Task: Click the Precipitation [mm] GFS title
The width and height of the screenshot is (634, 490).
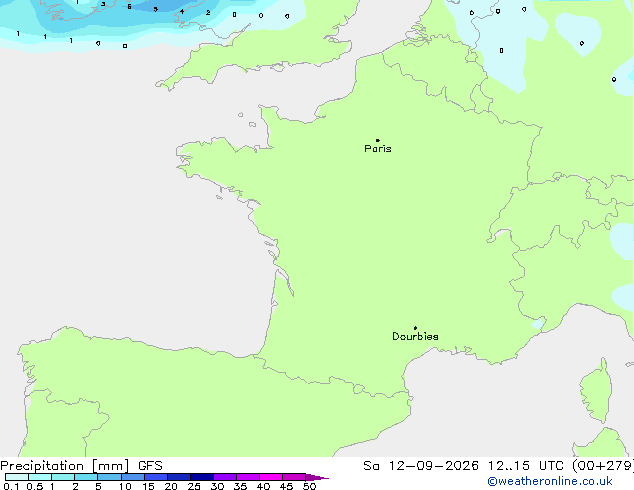Action: click(81, 466)
